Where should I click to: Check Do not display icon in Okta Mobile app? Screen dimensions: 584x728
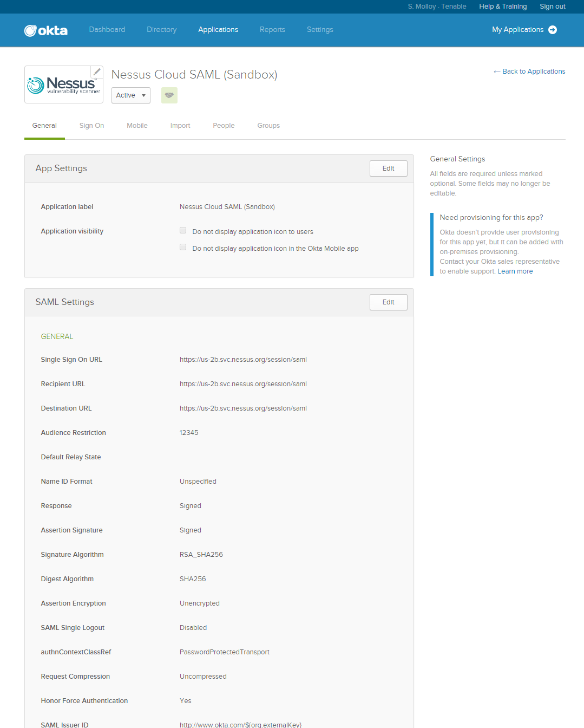point(183,247)
